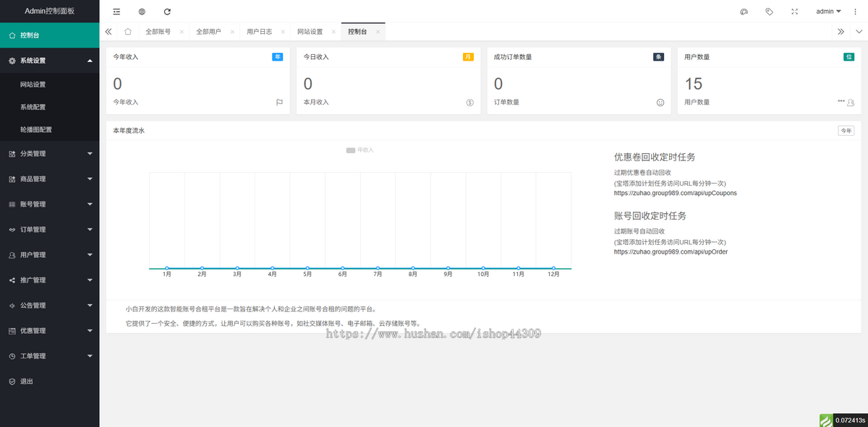Click the 7月 data point on chart
Viewport: 868px width, 427px height.
tap(378, 268)
